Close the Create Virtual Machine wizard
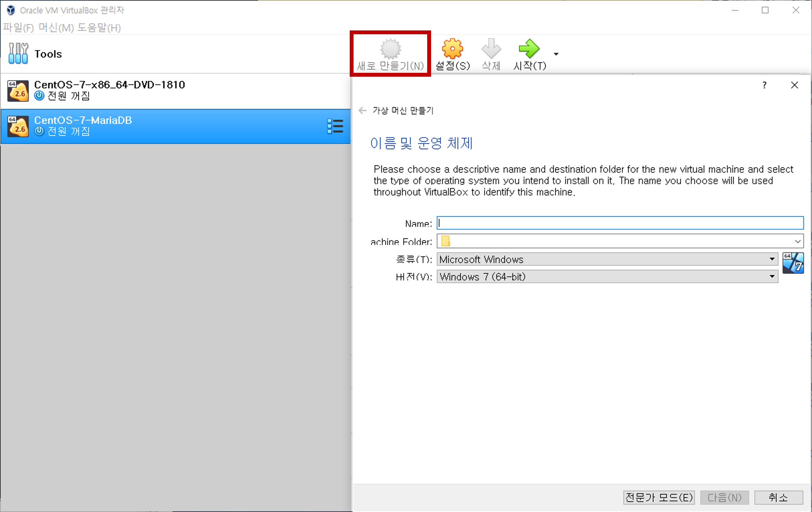The image size is (812, 512). click(x=794, y=85)
